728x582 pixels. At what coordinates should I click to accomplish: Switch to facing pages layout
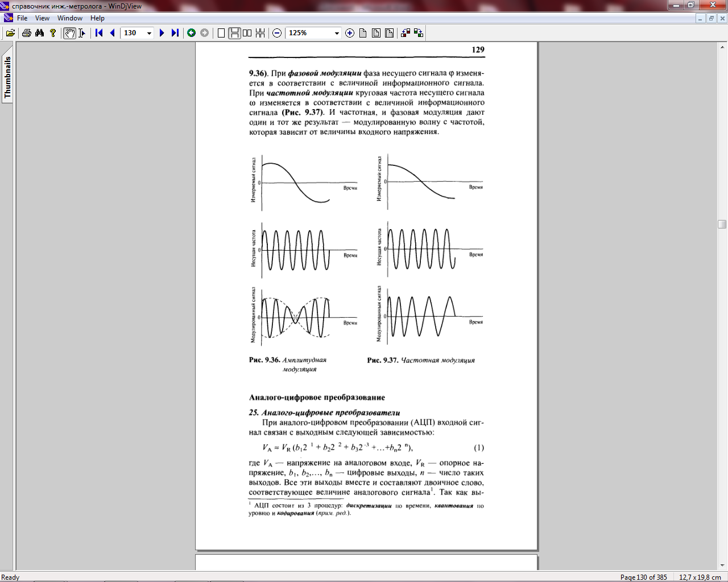click(247, 33)
